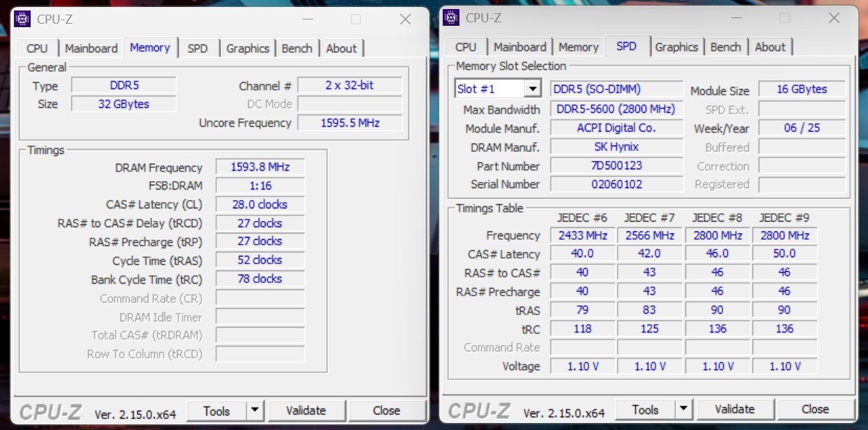Open the About tab in the left window
This screenshot has width=868, height=430.
point(342,48)
